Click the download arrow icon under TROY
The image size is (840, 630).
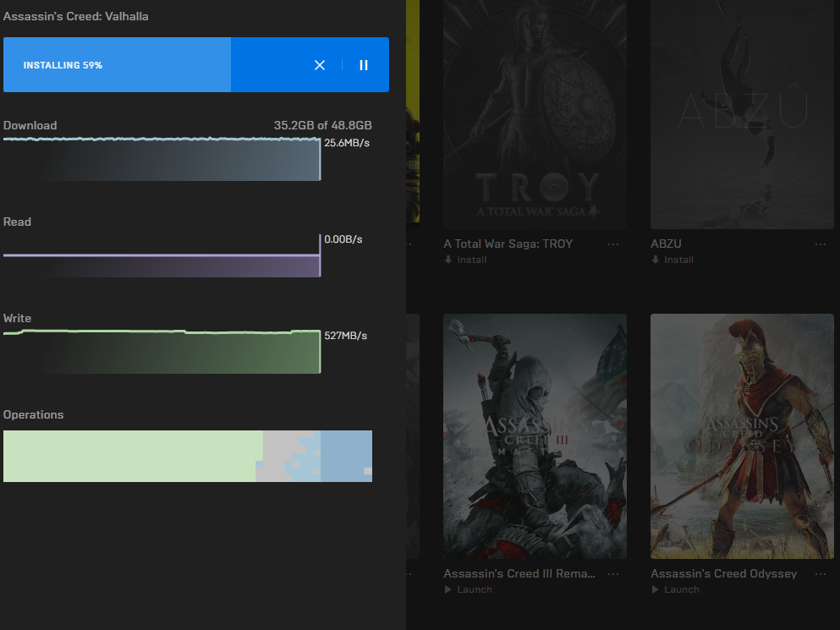coord(448,260)
